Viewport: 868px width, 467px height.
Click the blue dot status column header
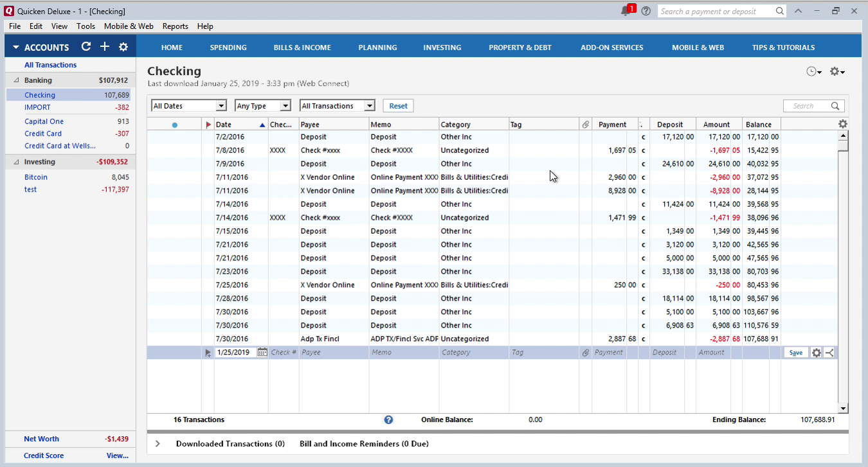(x=174, y=125)
